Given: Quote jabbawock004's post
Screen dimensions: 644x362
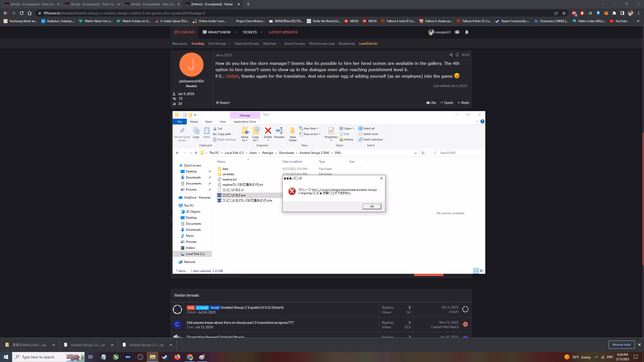Looking at the screenshot, I should coord(447,103).
